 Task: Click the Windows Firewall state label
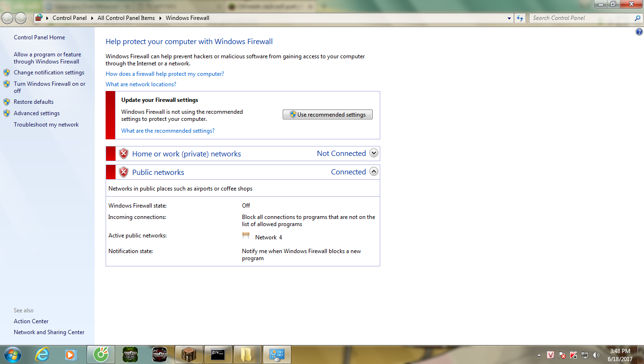click(137, 206)
